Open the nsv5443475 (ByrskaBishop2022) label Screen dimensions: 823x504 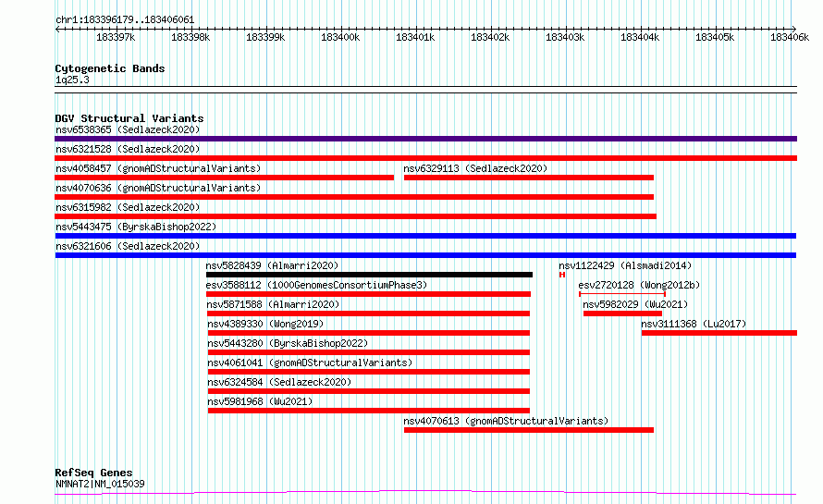tap(136, 227)
